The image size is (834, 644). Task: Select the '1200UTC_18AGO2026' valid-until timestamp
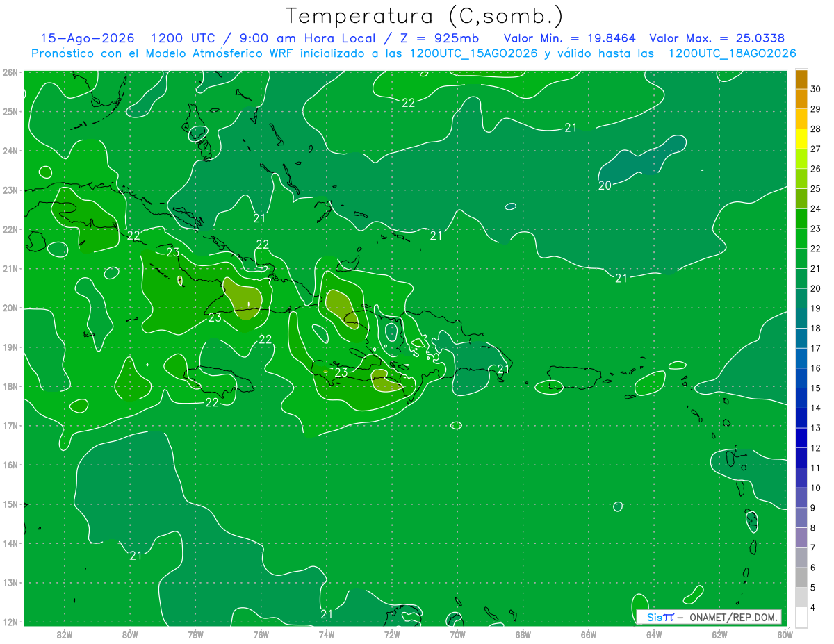coord(732,53)
